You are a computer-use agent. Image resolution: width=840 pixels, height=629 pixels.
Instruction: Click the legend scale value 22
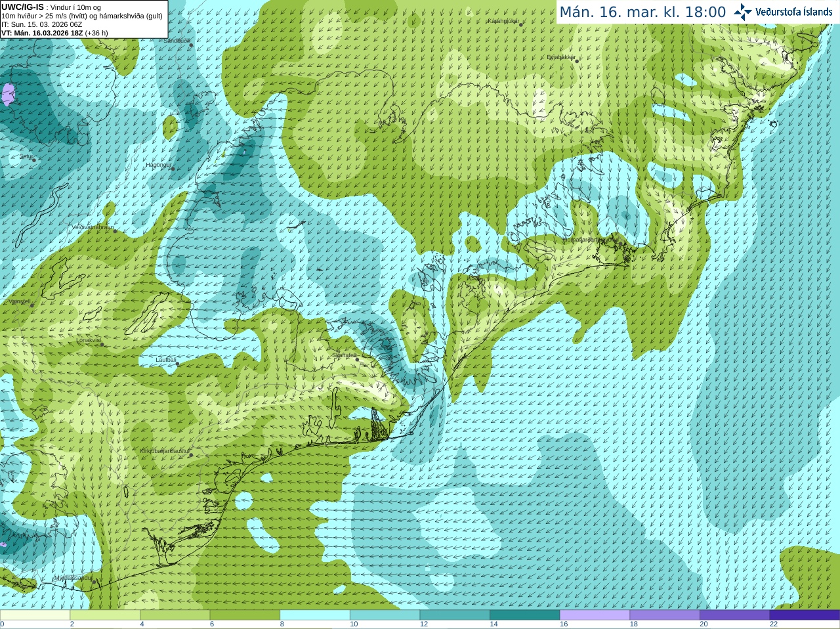pyautogui.click(x=774, y=624)
